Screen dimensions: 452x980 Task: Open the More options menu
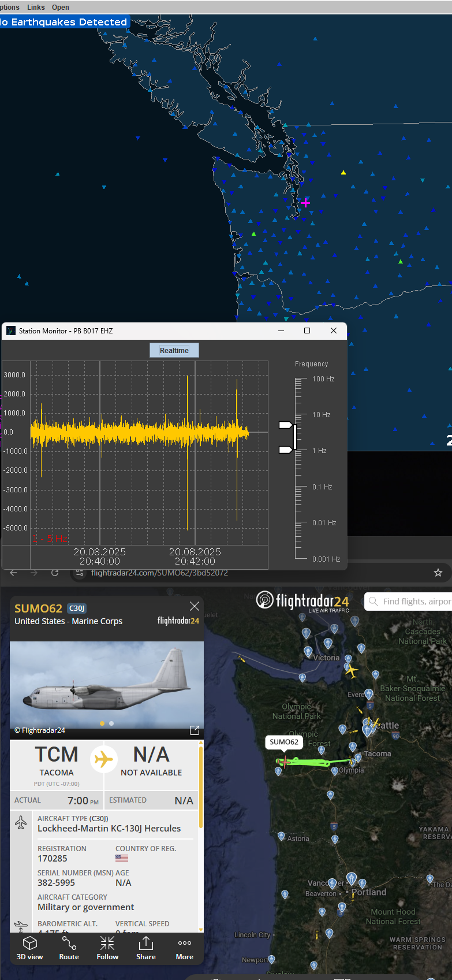[185, 948]
